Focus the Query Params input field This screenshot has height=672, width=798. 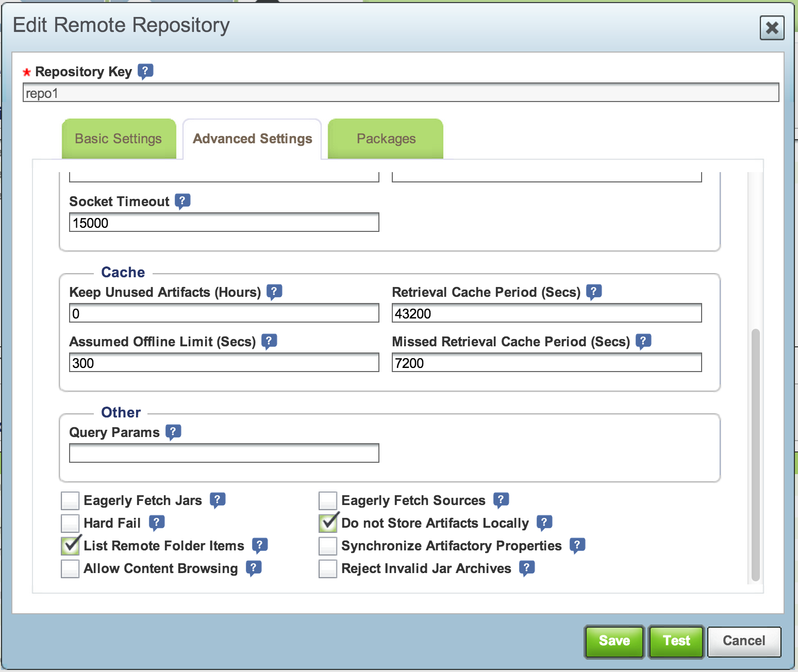[x=224, y=453]
